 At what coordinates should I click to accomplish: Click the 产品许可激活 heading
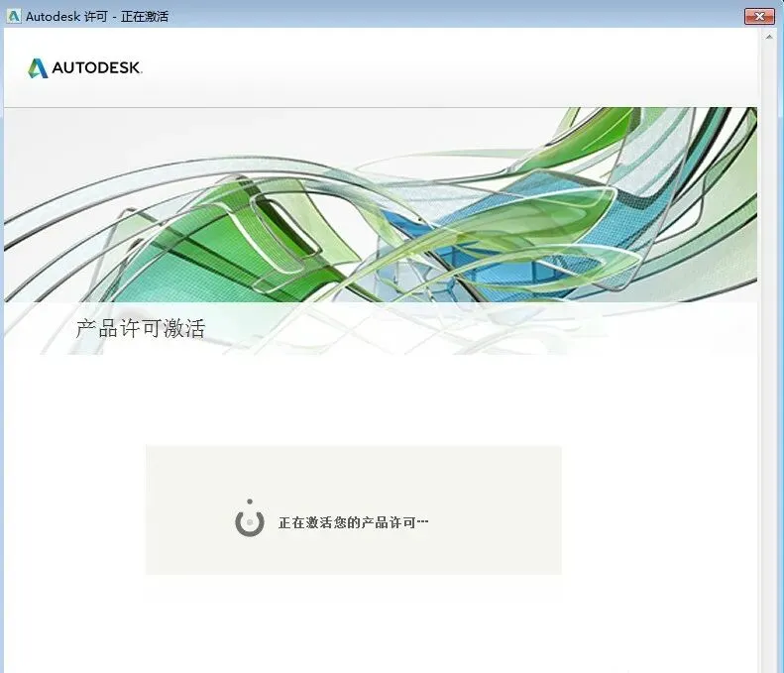pos(141,328)
